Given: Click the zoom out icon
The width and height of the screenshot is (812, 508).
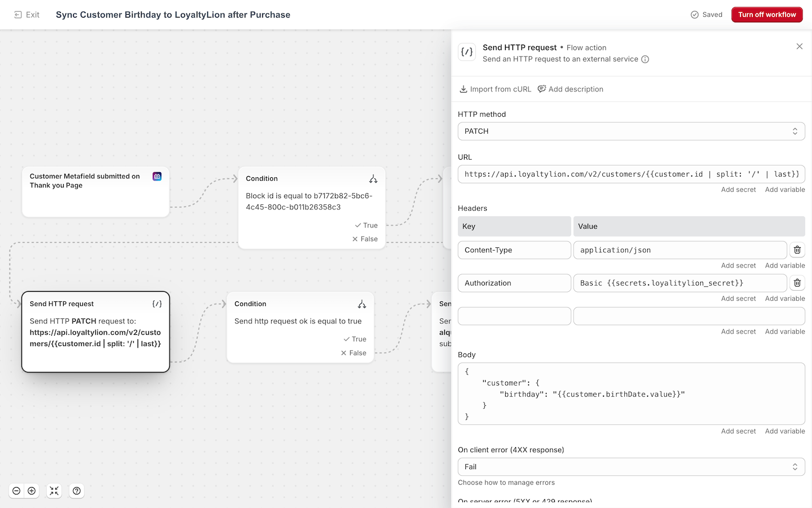Looking at the screenshot, I should click(x=16, y=491).
